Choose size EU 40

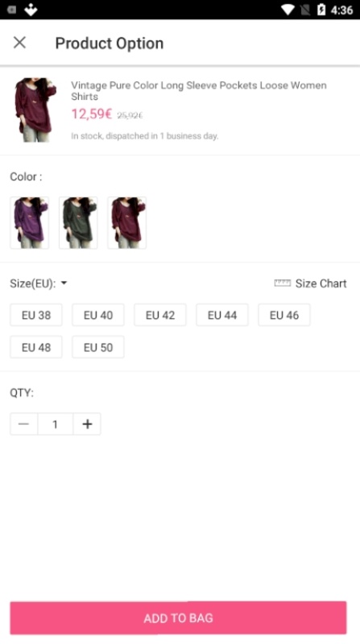[x=98, y=315]
